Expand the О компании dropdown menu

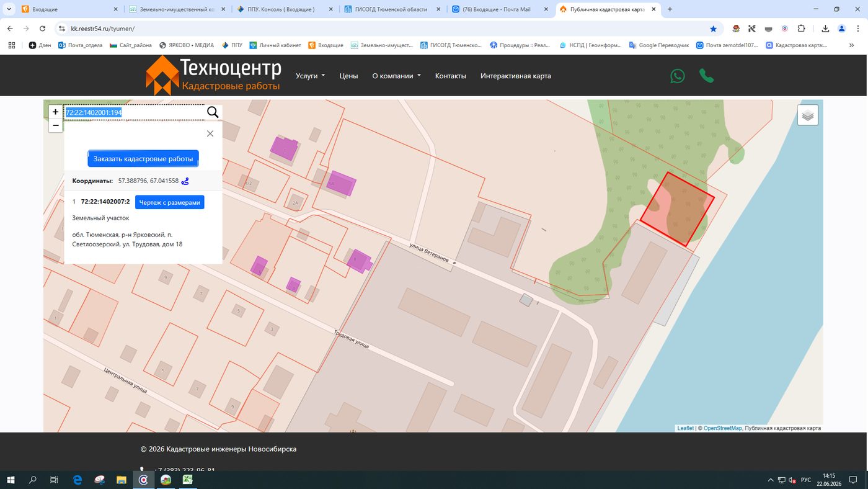click(396, 76)
